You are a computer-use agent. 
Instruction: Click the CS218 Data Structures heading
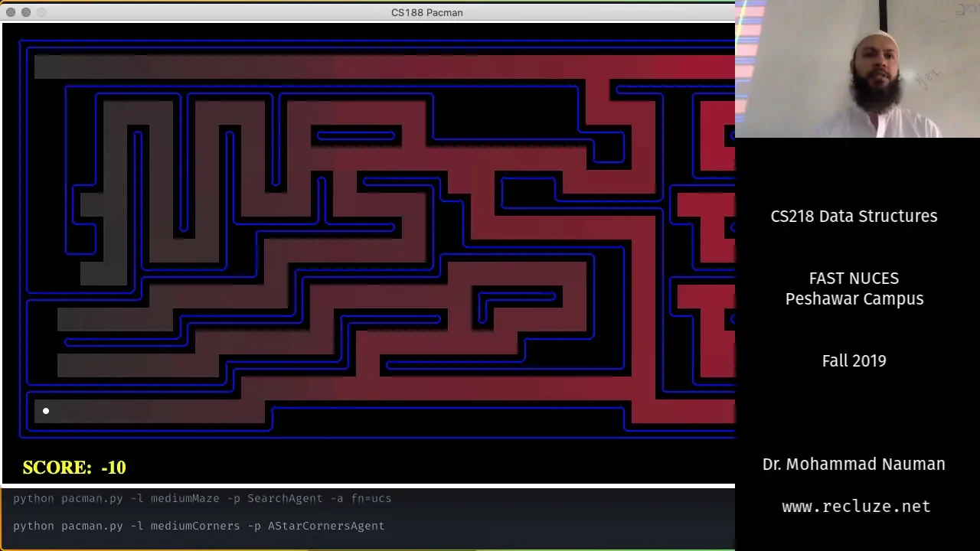click(854, 217)
